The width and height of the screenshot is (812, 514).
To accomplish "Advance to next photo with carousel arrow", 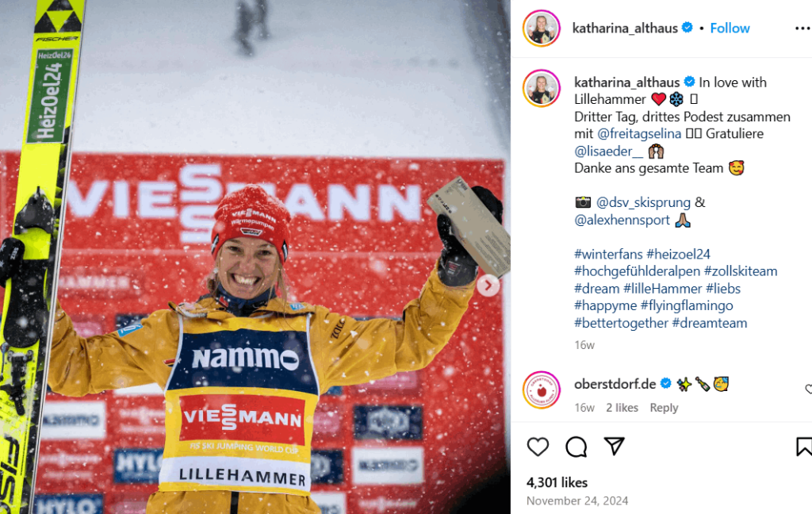I will [488, 286].
